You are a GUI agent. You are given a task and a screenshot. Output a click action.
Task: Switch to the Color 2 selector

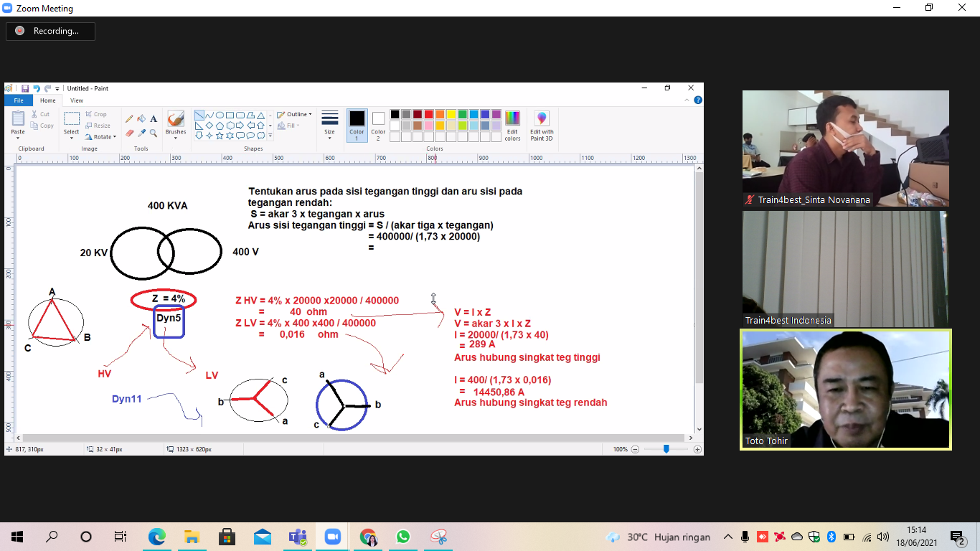378,124
